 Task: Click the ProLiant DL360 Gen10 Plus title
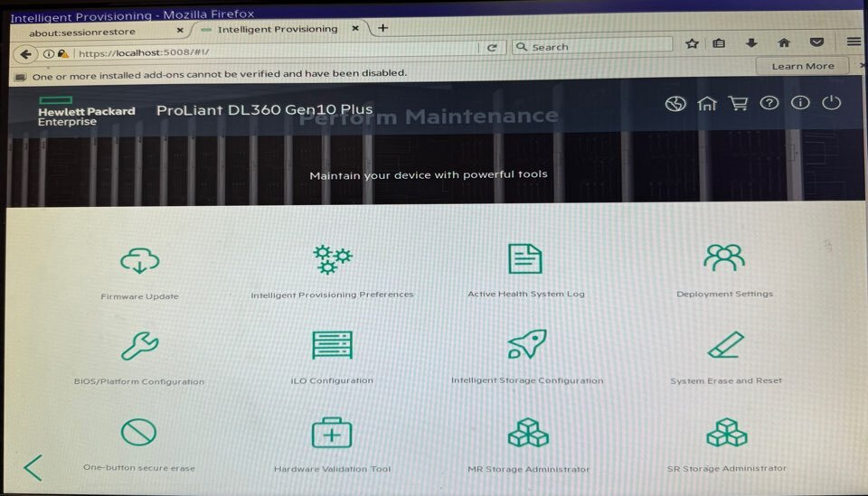[x=265, y=109]
